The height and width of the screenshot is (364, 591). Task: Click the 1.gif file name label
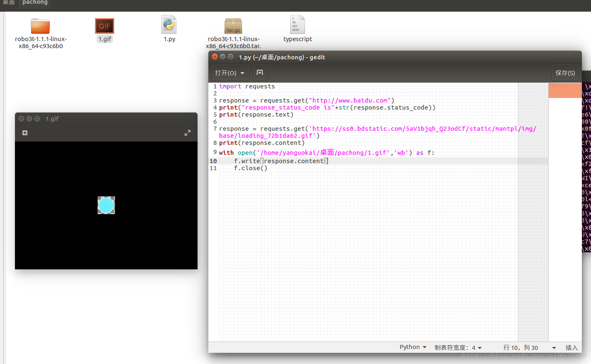105,39
